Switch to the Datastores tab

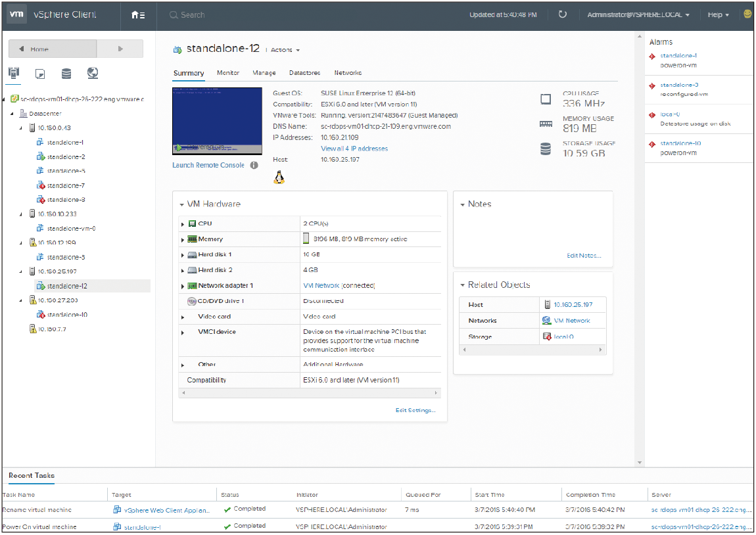305,73
